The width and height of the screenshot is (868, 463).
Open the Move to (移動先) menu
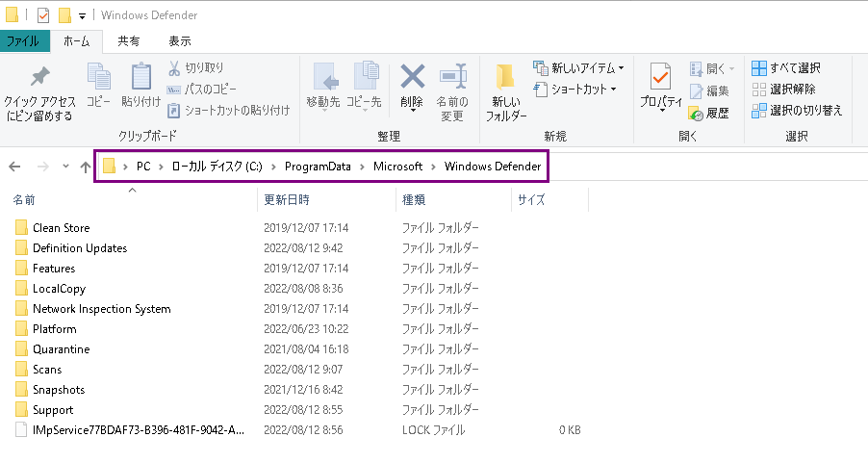pyautogui.click(x=323, y=87)
